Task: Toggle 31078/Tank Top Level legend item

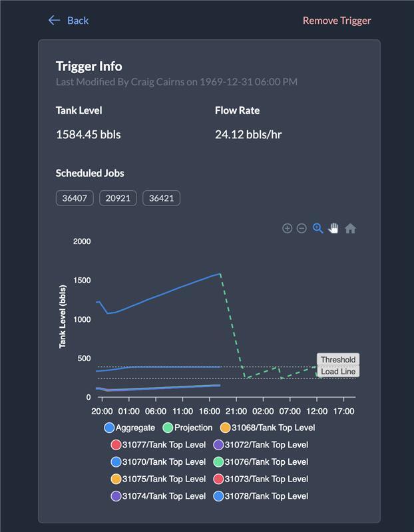Action: click(x=261, y=496)
